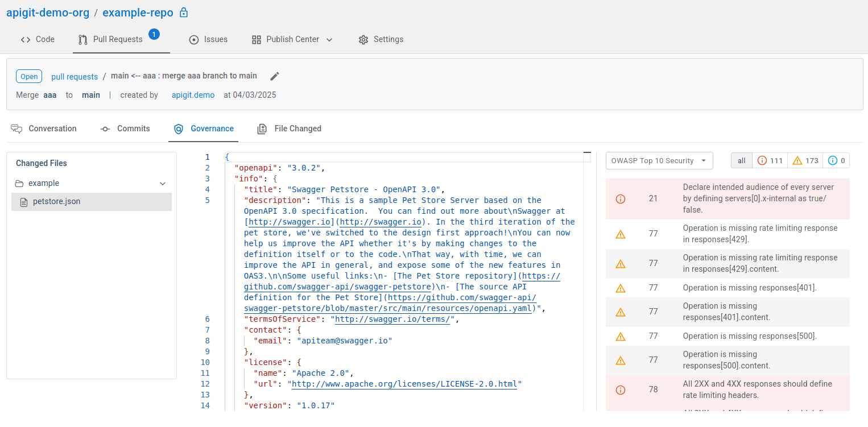
Task: Click the Open status badge
Action: pyautogui.click(x=29, y=77)
